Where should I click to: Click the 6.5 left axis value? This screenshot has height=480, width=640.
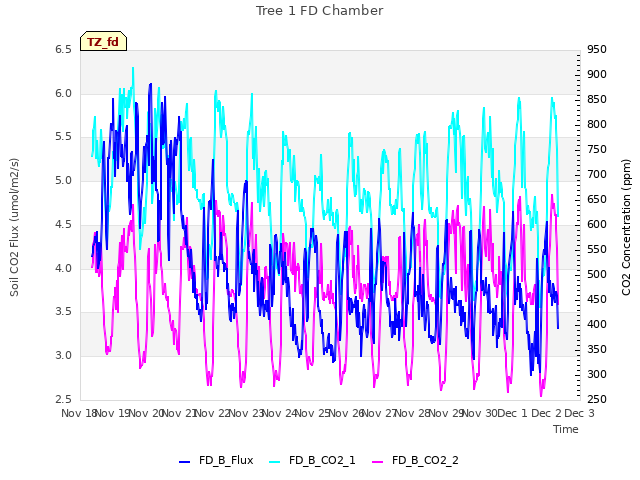coord(63,50)
